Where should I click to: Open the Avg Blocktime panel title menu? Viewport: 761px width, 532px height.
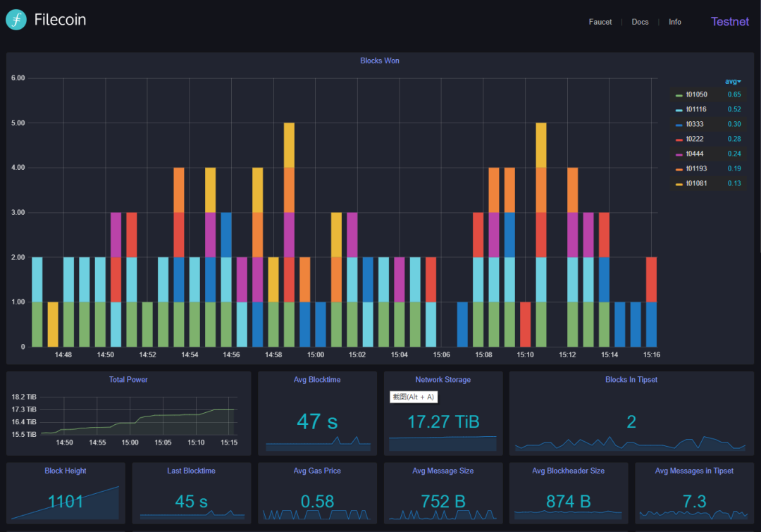317,380
